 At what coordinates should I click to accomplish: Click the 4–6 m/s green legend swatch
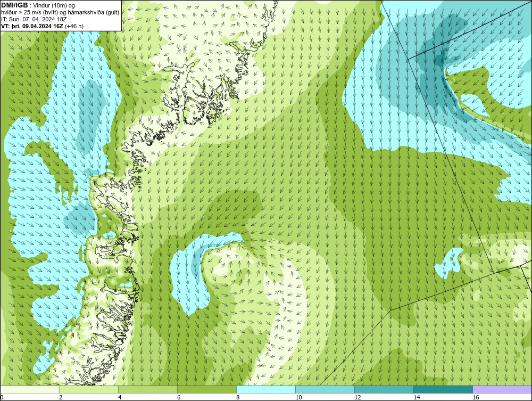[x=148, y=389]
